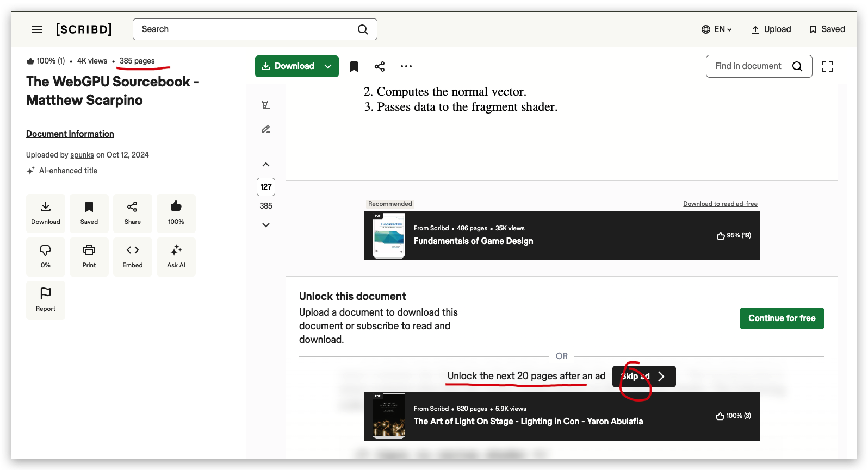Open the document outline icon
The image size is (868, 470).
[266, 105]
